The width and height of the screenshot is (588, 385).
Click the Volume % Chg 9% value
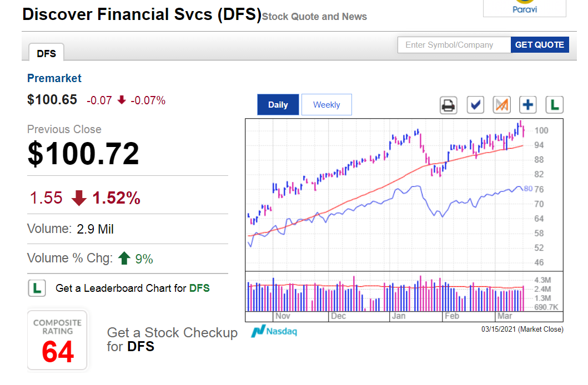pos(144,259)
